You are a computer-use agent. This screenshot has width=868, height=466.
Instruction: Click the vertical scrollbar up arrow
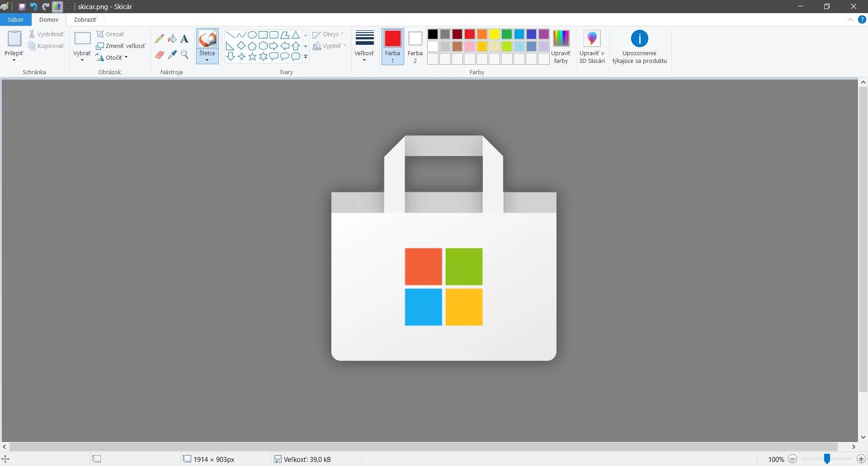point(863,82)
